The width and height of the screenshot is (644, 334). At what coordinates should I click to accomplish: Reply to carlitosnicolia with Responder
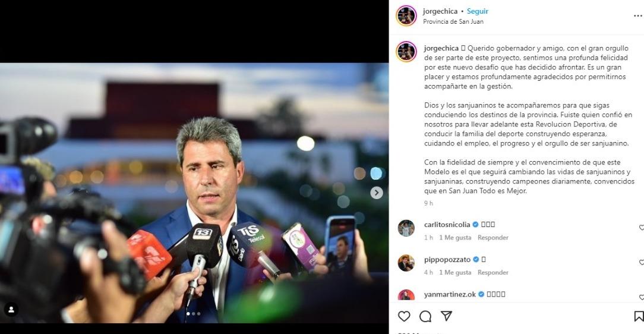(493, 238)
